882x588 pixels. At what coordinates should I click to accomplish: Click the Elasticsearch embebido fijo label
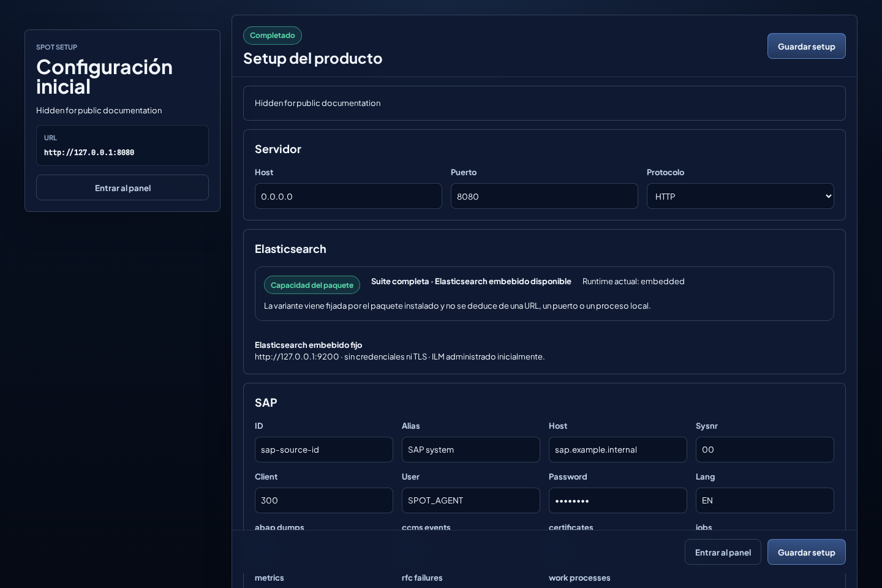[308, 345]
